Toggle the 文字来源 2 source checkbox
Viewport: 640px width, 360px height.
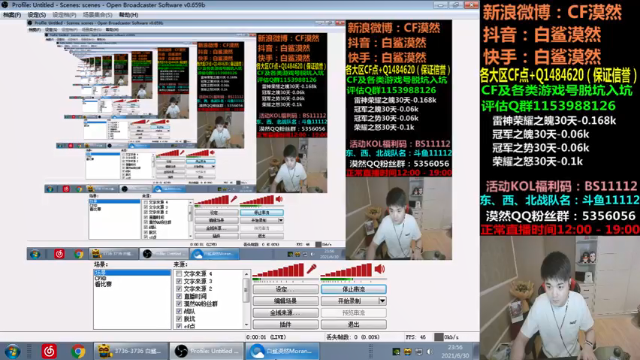click(179, 289)
